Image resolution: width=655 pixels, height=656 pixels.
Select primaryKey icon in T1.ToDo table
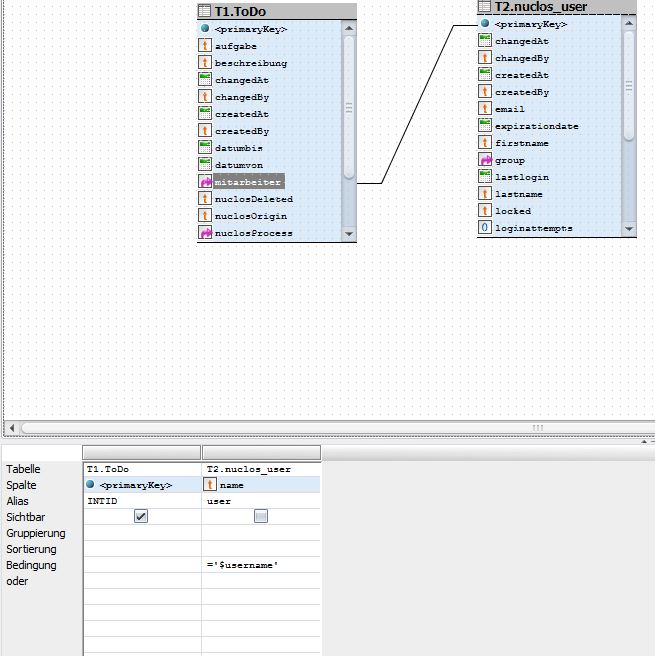click(205, 28)
